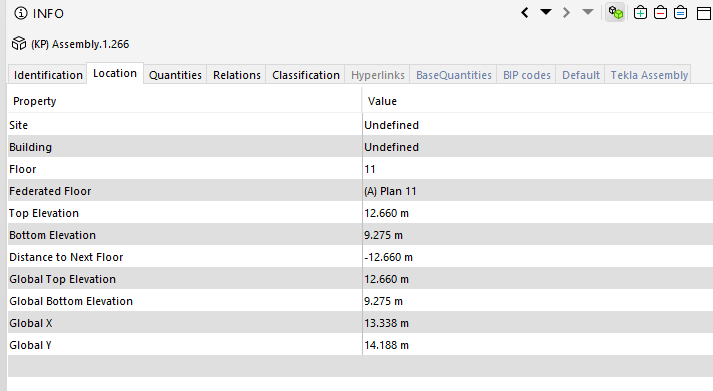Select the (KP) Assembly.1.266 title text
This screenshot has height=391, width=713.
pos(80,44)
